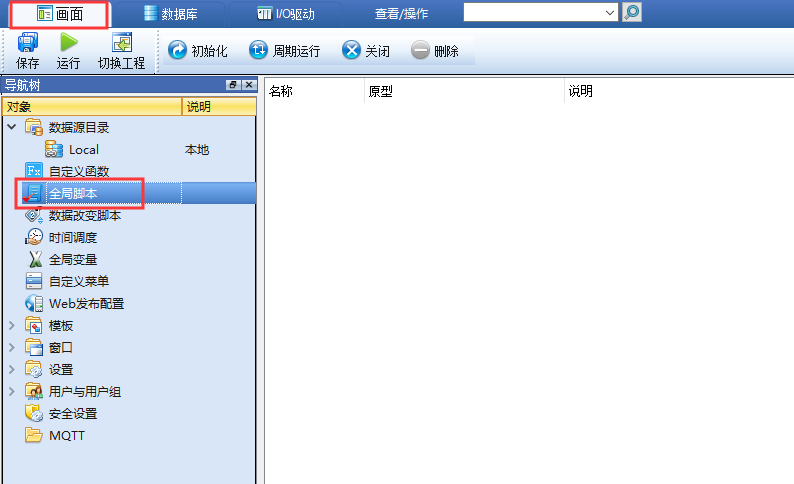Screen dimensions: 794x484
Task: Click the magnifier search icon
Action: [631, 12]
